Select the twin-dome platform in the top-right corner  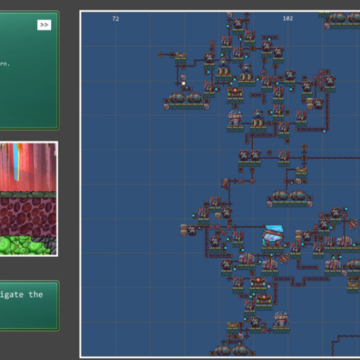(343, 20)
